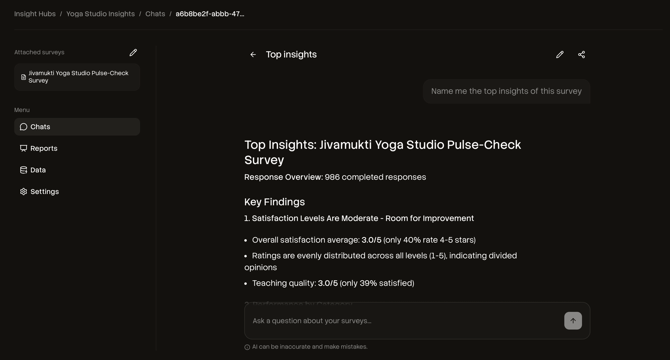Click the Key Findings heading
Screen dimensions: 670x360
point(274,202)
